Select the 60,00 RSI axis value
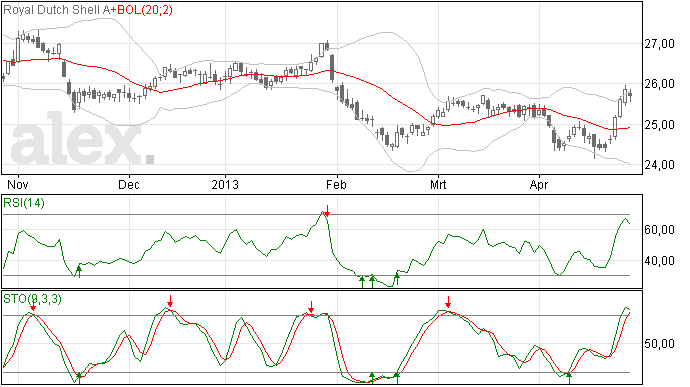Viewport: 690px width, 387px height. tap(659, 230)
